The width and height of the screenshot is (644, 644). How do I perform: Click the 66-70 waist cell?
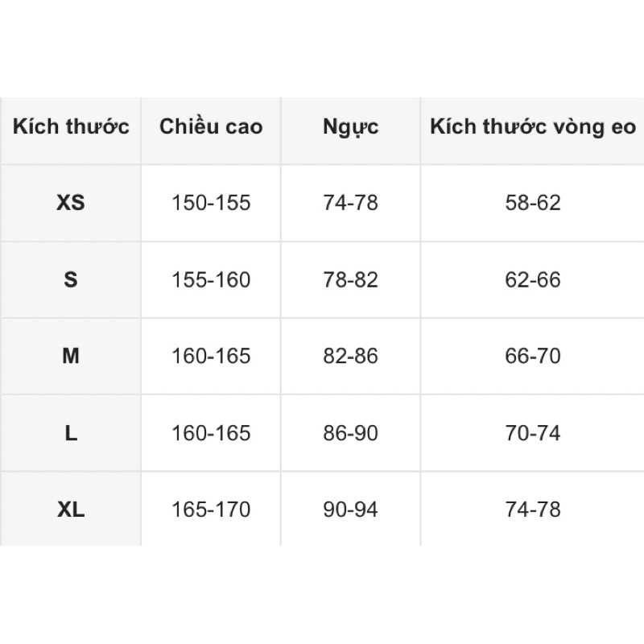533,356
